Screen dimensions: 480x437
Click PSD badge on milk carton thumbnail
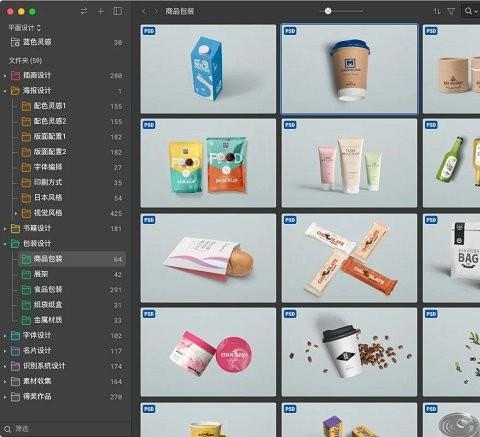tap(149, 31)
